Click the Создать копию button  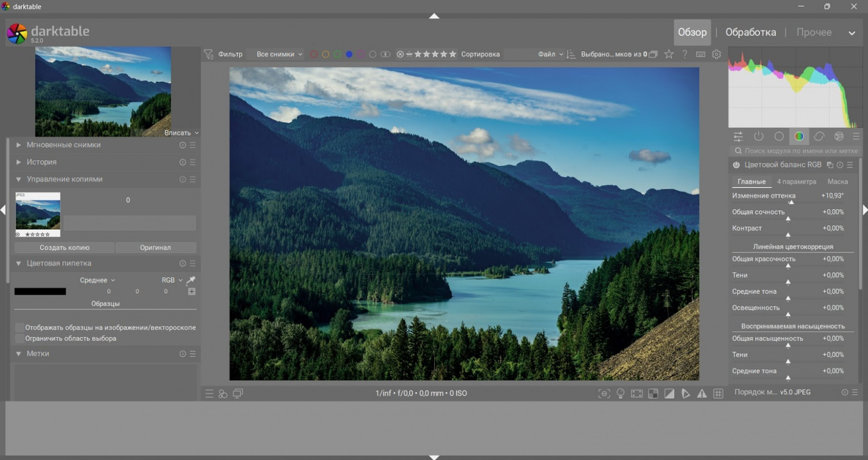point(65,248)
